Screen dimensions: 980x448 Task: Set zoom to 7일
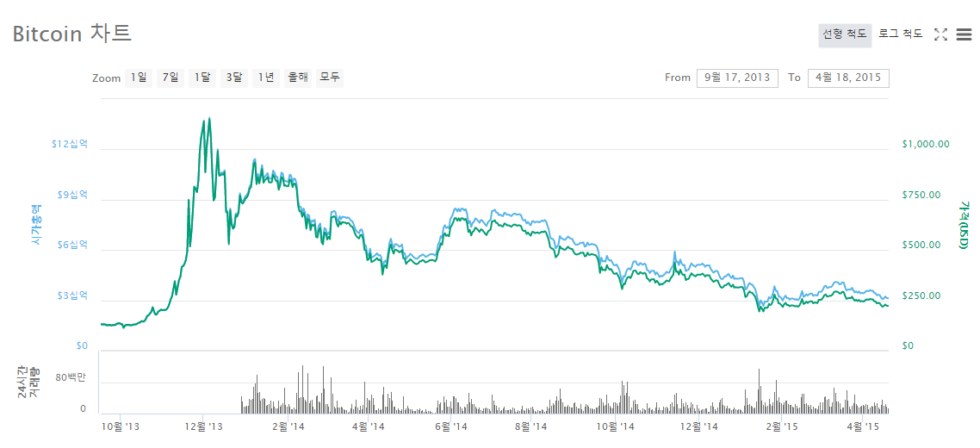click(170, 78)
